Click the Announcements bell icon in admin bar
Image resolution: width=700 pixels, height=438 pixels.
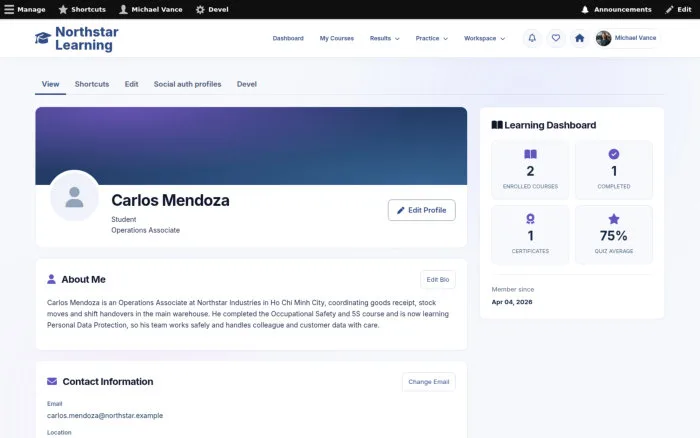[585, 9]
